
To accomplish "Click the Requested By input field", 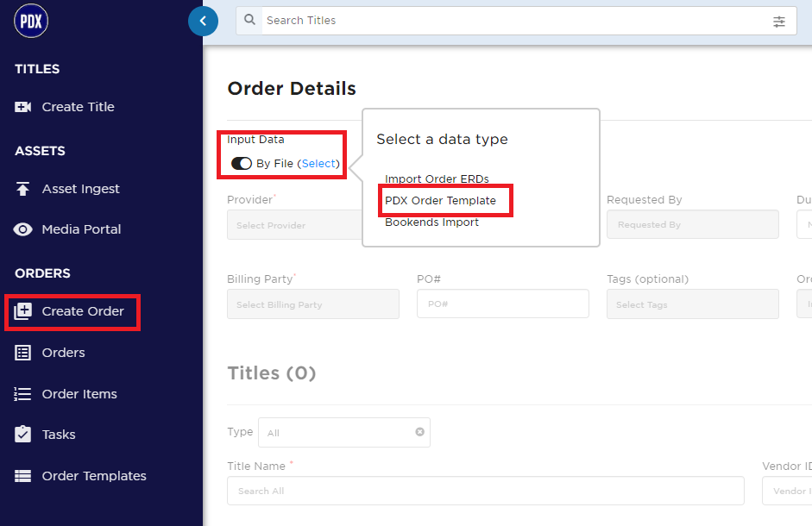I will (693, 224).
